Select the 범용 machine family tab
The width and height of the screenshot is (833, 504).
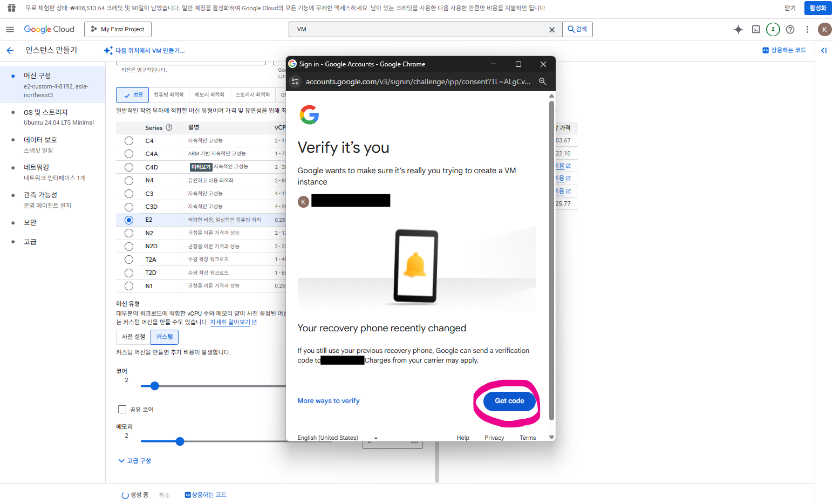click(132, 95)
